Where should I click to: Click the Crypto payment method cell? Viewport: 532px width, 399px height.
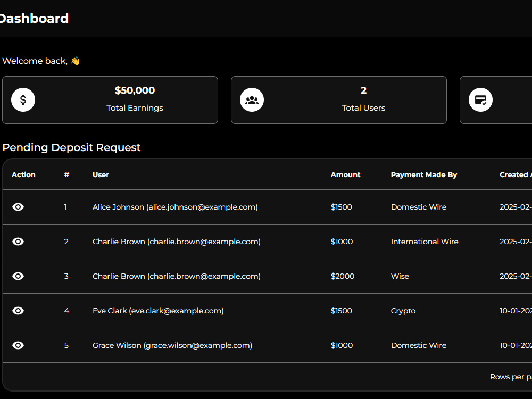pyautogui.click(x=403, y=311)
